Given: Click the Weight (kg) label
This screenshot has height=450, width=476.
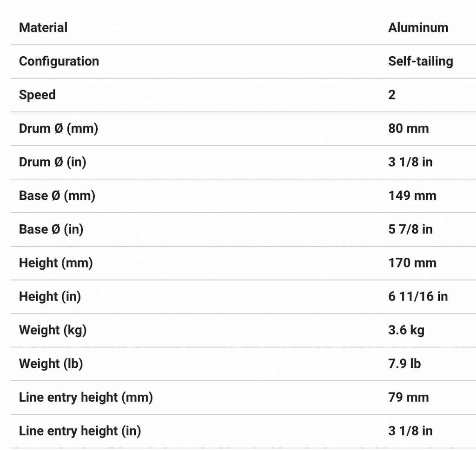Looking at the screenshot, I should point(53,330).
